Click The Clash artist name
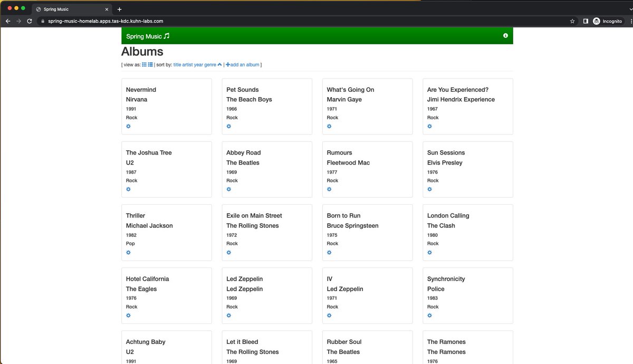The width and height of the screenshot is (633, 364). (441, 225)
